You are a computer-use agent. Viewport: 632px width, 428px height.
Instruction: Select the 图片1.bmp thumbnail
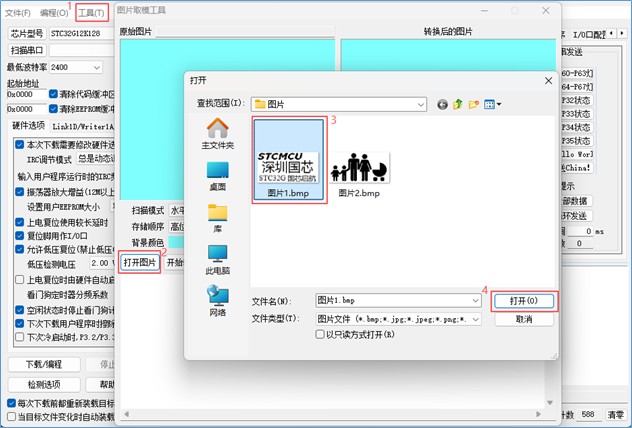coord(288,160)
